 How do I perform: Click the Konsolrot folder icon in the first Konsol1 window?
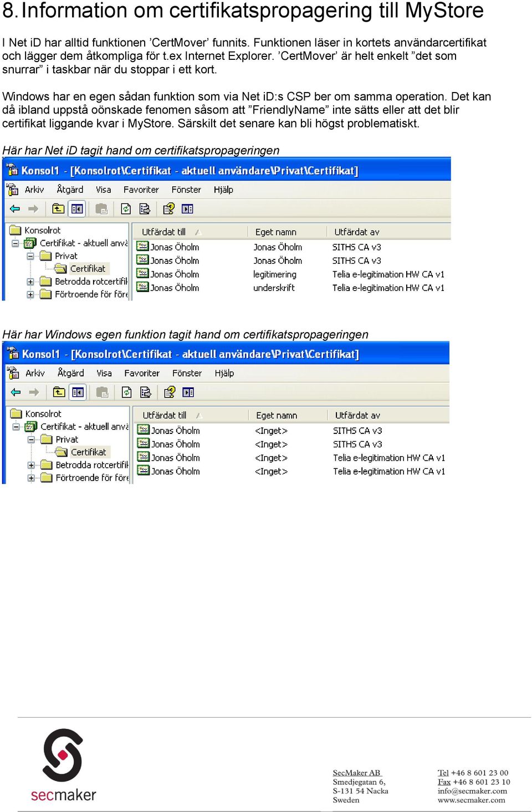[x=16, y=230]
